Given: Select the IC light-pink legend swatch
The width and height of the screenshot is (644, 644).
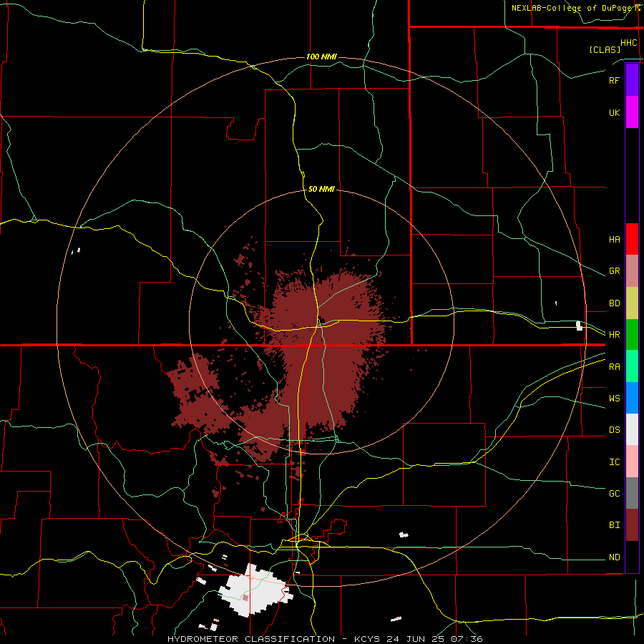Looking at the screenshot, I should (x=632, y=462).
